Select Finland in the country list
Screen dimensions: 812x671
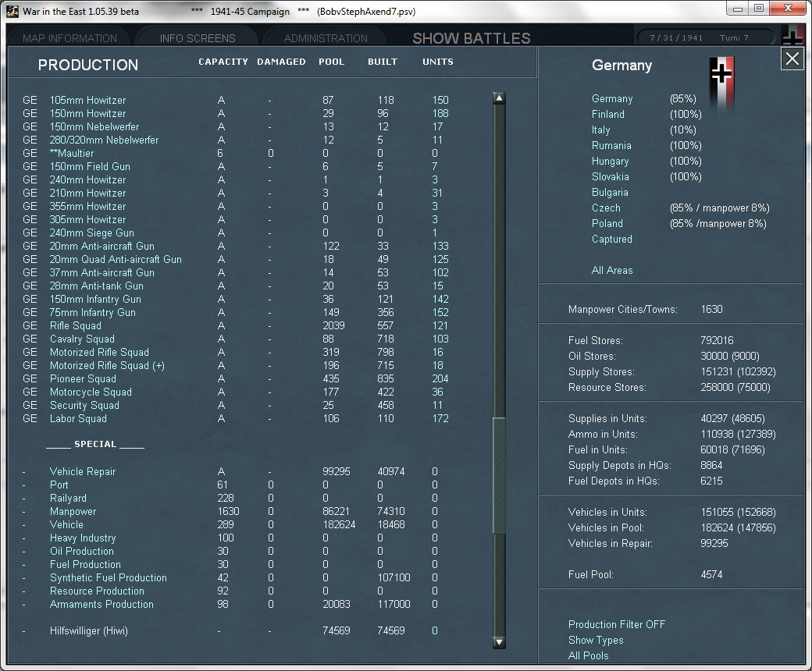click(x=608, y=115)
